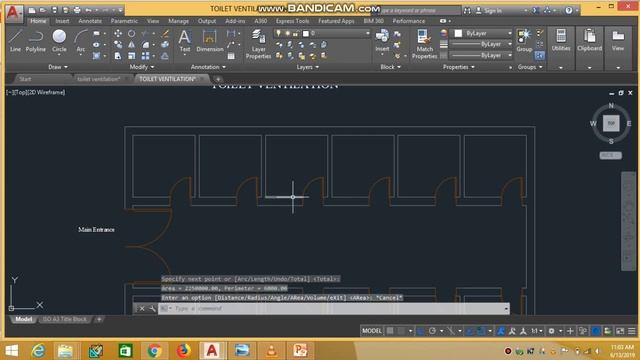The width and height of the screenshot is (640, 360).
Task: Click the Offset tool in Modify panel
Action: pyautogui.click(x=165, y=56)
